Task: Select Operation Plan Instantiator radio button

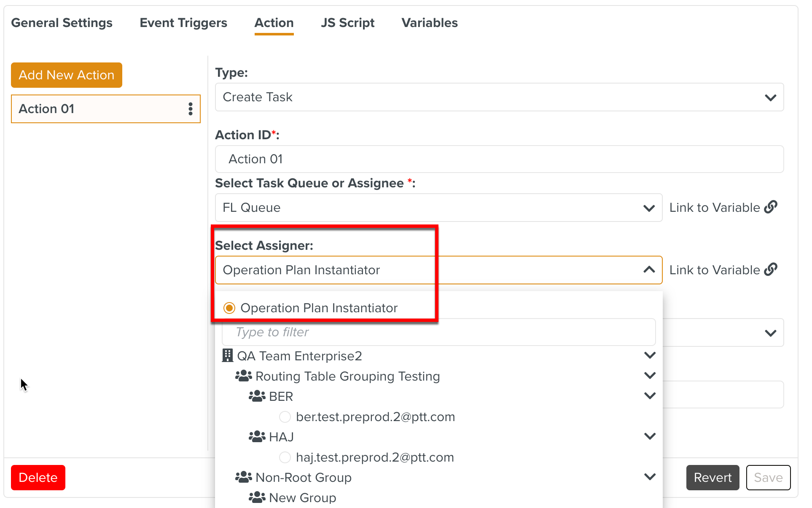Action: (x=229, y=308)
